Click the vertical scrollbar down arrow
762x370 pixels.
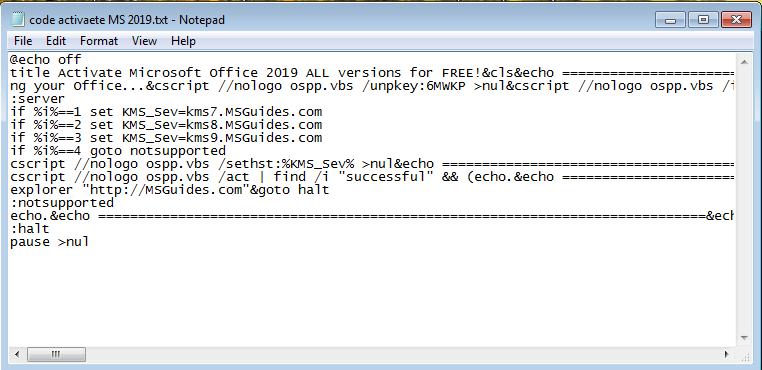point(744,338)
